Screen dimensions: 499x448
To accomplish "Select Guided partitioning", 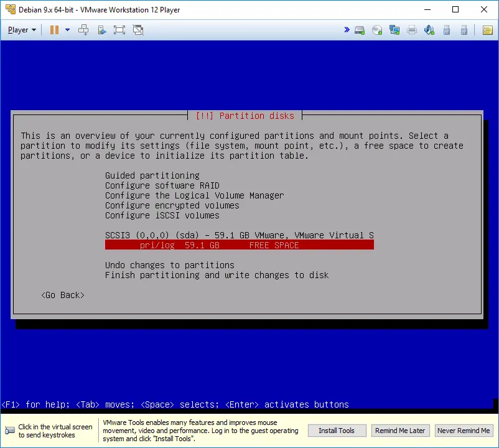I will click(x=152, y=175).
